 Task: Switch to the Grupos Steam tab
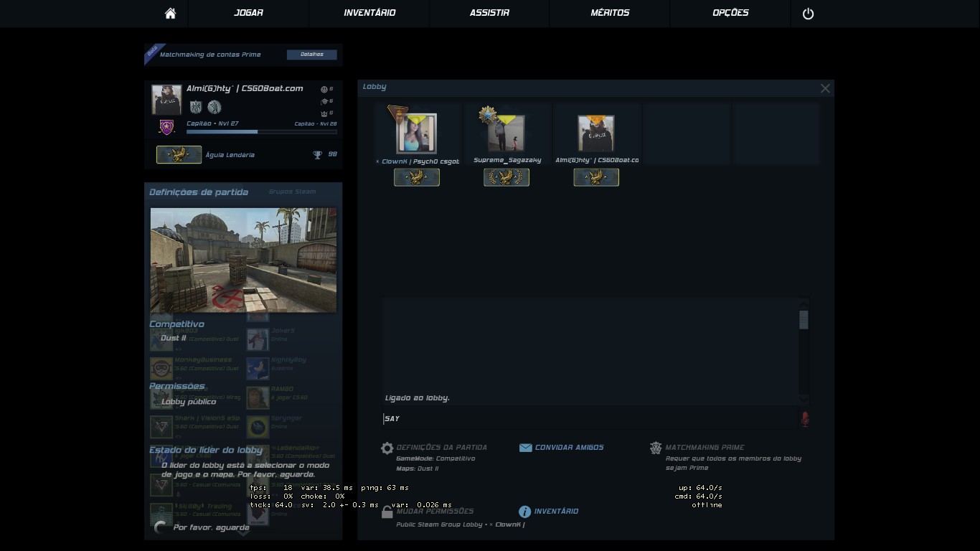[292, 192]
